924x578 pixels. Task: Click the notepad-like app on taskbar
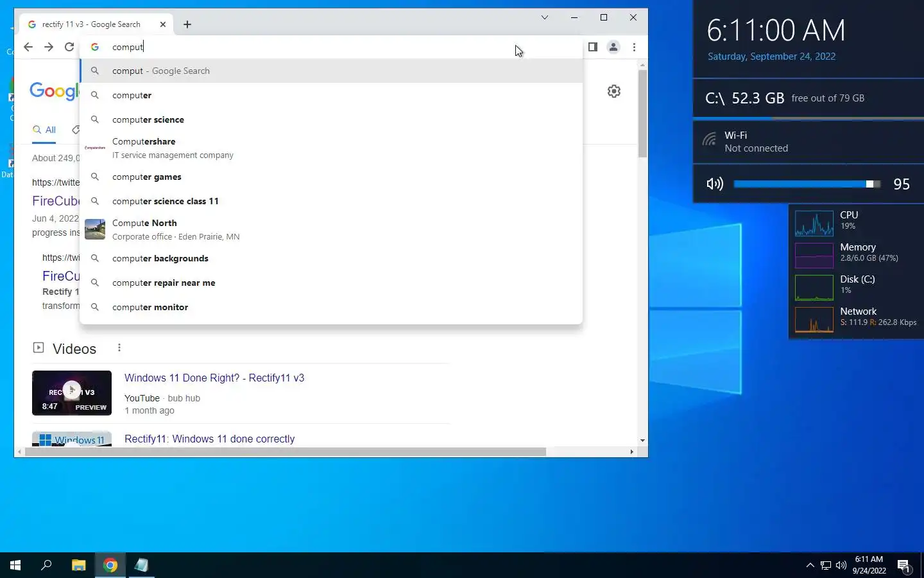142,565
